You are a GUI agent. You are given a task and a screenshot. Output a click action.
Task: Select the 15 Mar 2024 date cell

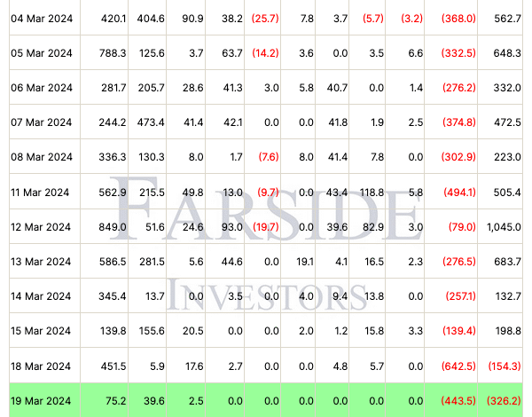(41, 331)
